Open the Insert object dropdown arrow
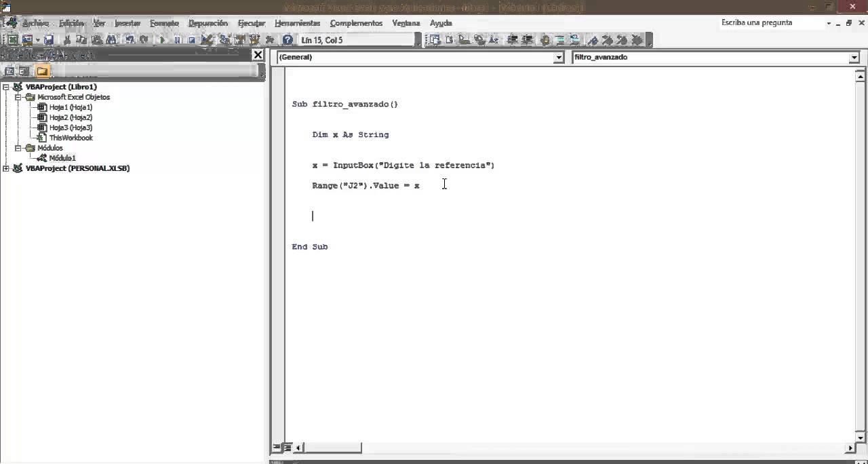The image size is (868, 464). [38, 40]
